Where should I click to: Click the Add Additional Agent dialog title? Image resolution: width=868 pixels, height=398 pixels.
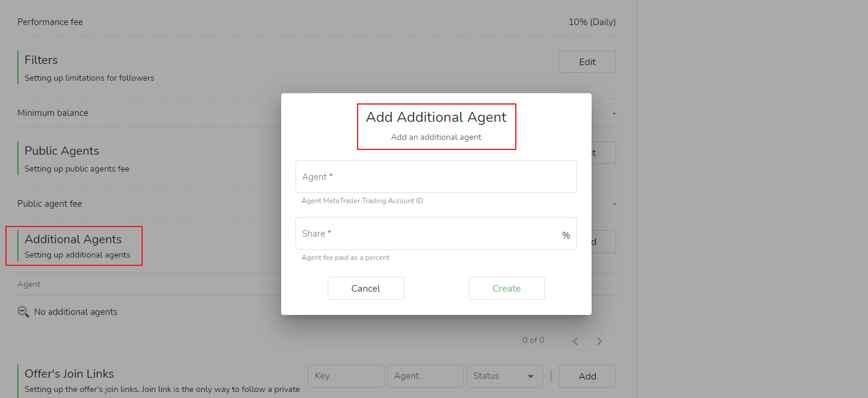click(436, 117)
